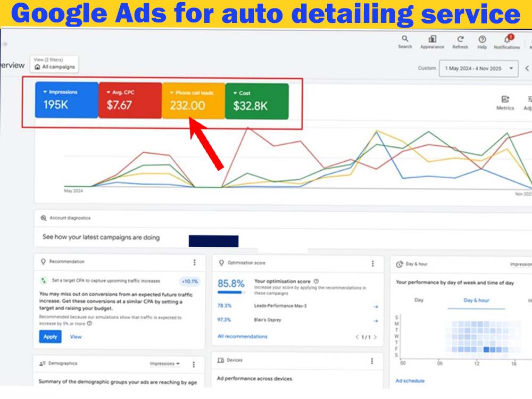Click the darkest Friday heatmap cell

(x=486, y=349)
